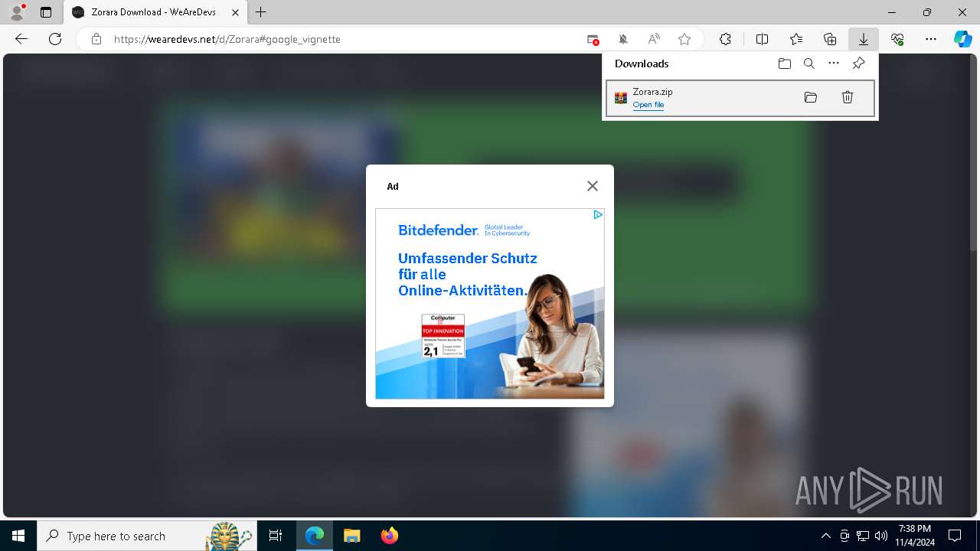Click the notifications blocked bell icon
The width and height of the screenshot is (980, 551).
pos(623,39)
